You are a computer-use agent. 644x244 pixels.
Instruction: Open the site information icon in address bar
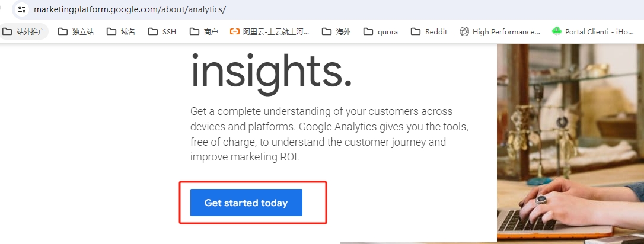coord(22,9)
